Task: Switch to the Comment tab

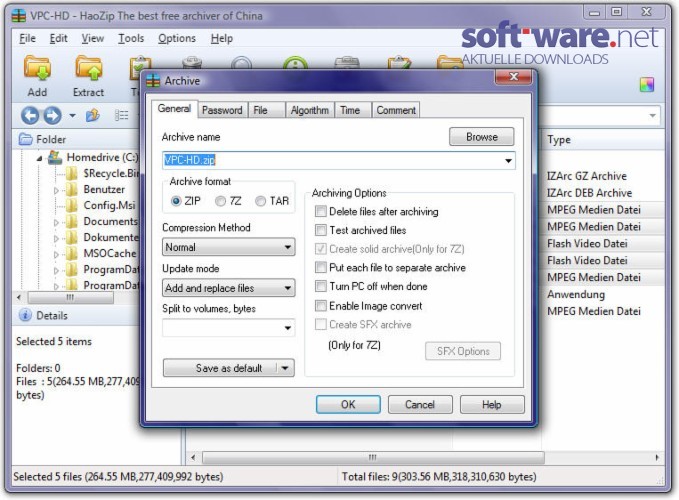Action: [x=396, y=110]
